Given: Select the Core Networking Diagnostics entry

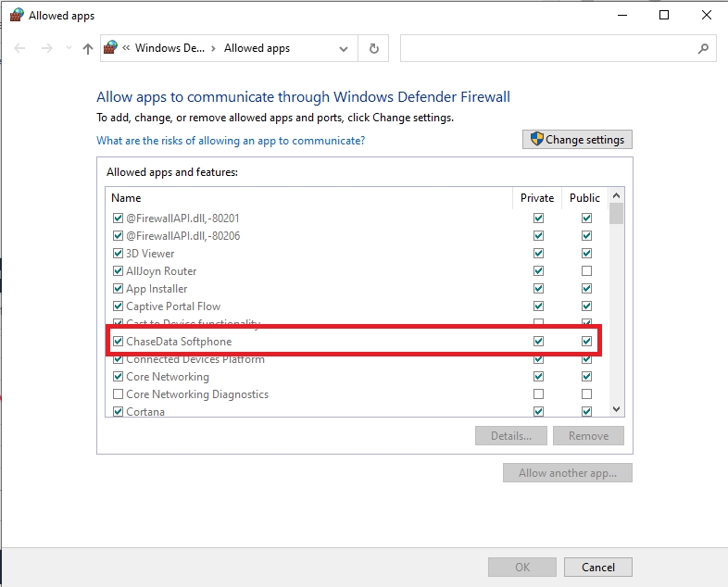Looking at the screenshot, I should 356,394.
